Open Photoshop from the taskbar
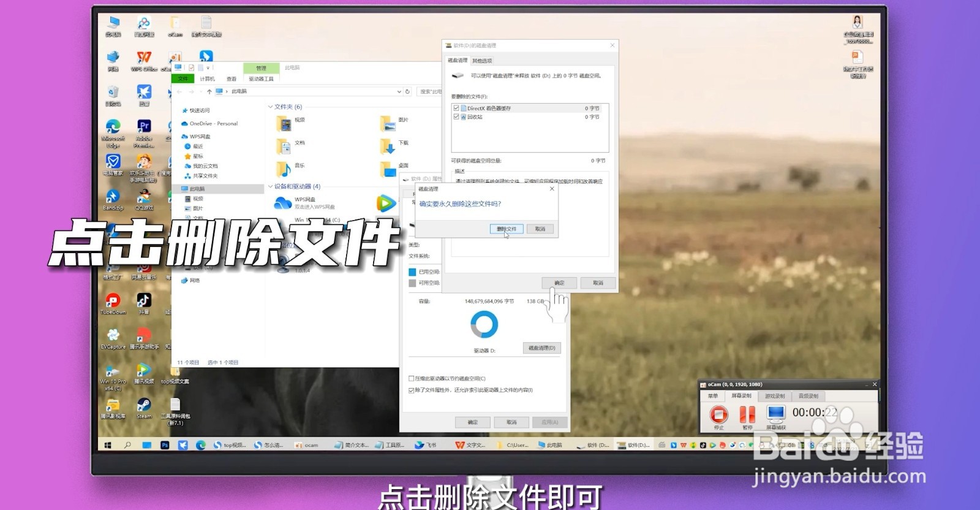 [165, 445]
